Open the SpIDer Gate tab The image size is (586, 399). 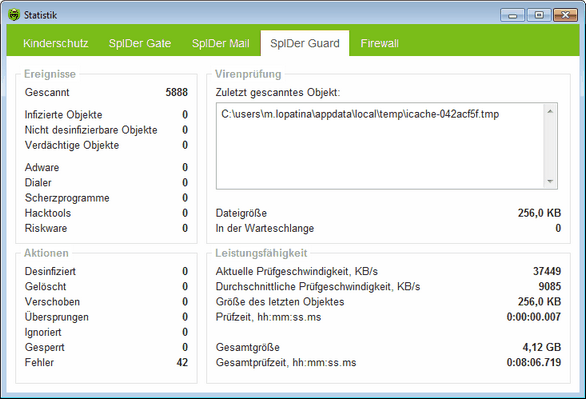[140, 43]
